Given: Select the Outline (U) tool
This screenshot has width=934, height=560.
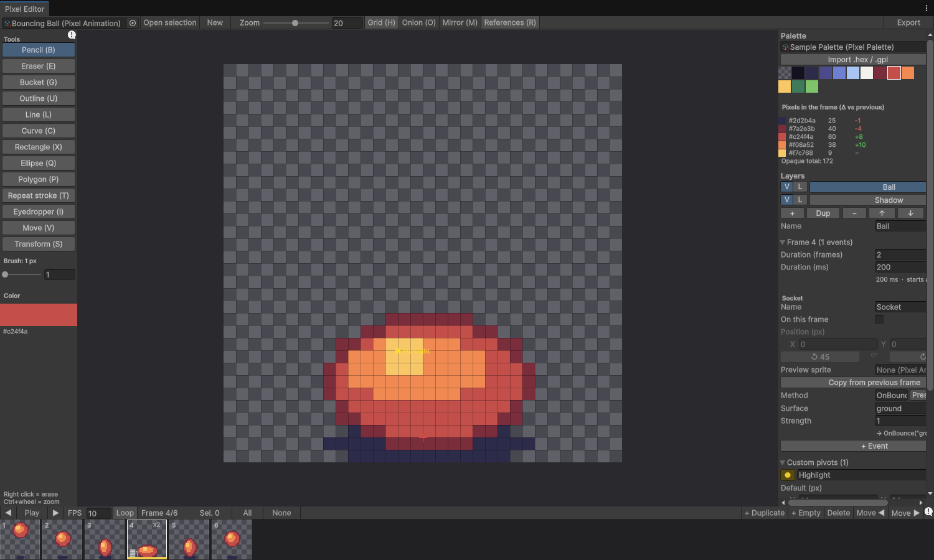Looking at the screenshot, I should point(39,98).
